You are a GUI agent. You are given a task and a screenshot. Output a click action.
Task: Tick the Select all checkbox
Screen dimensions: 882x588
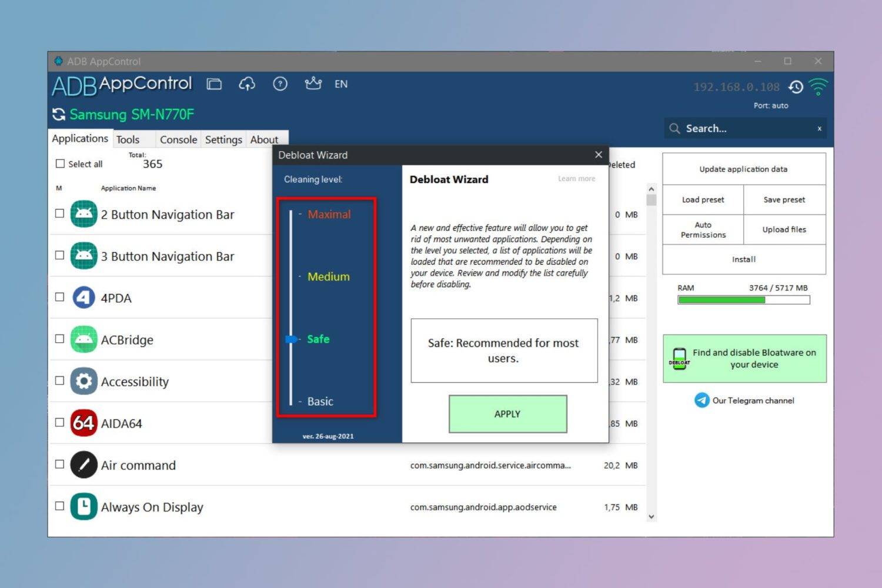coord(60,163)
